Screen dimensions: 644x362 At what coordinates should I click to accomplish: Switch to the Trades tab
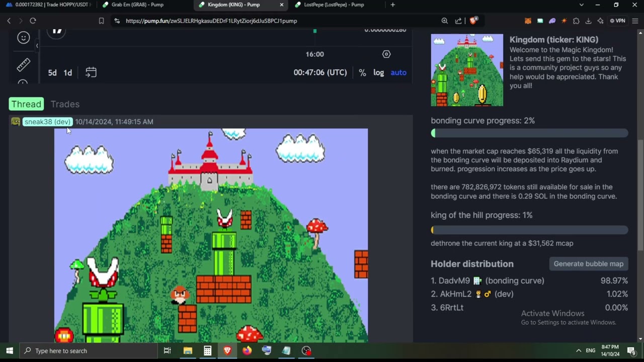[x=65, y=104]
